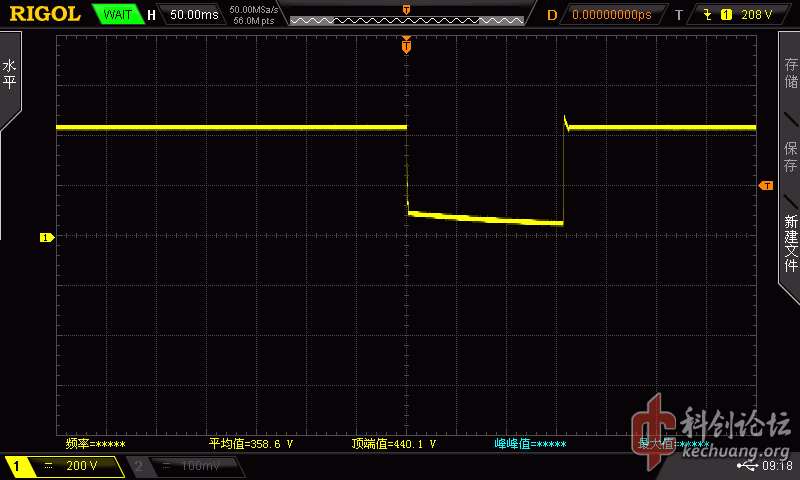Click the 50.00ms horizontal timebase value
The image size is (800, 480).
pos(193,15)
